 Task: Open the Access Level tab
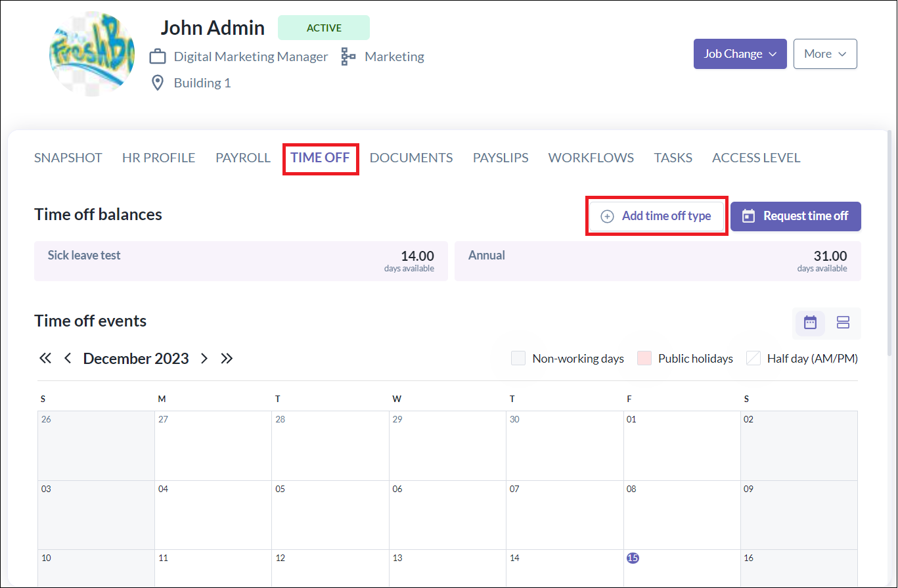[x=756, y=158]
